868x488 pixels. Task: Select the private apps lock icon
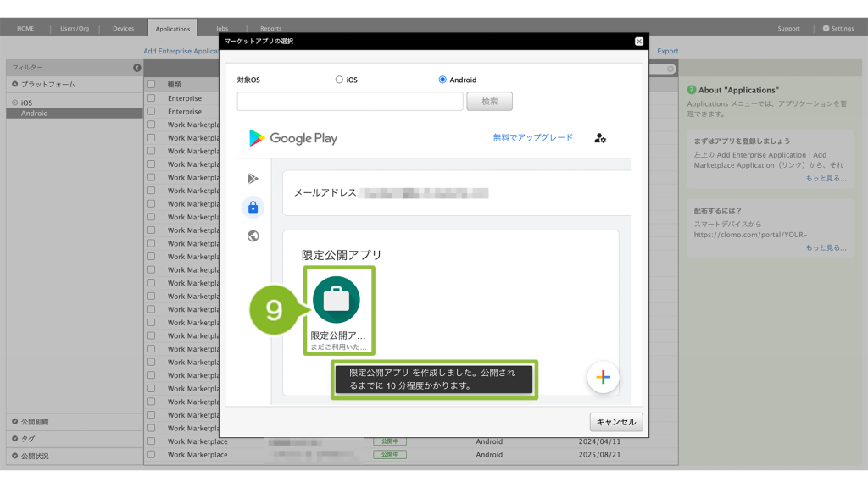pyautogui.click(x=253, y=208)
